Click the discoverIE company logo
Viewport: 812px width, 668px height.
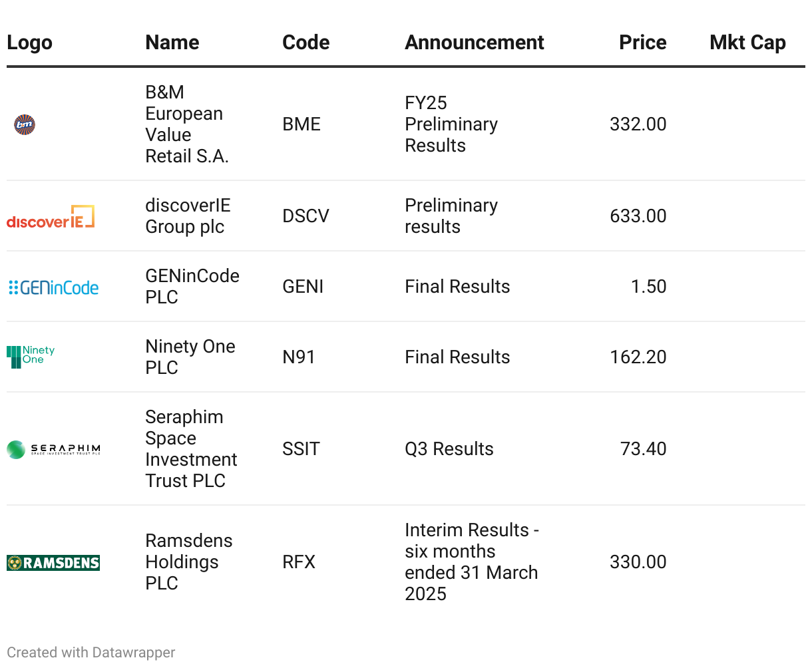click(51, 216)
